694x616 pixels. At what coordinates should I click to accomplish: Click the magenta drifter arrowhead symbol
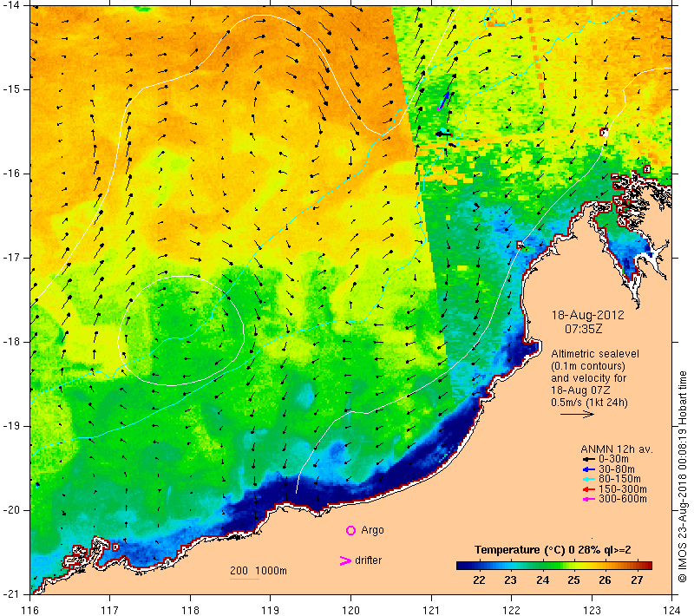click(x=345, y=560)
